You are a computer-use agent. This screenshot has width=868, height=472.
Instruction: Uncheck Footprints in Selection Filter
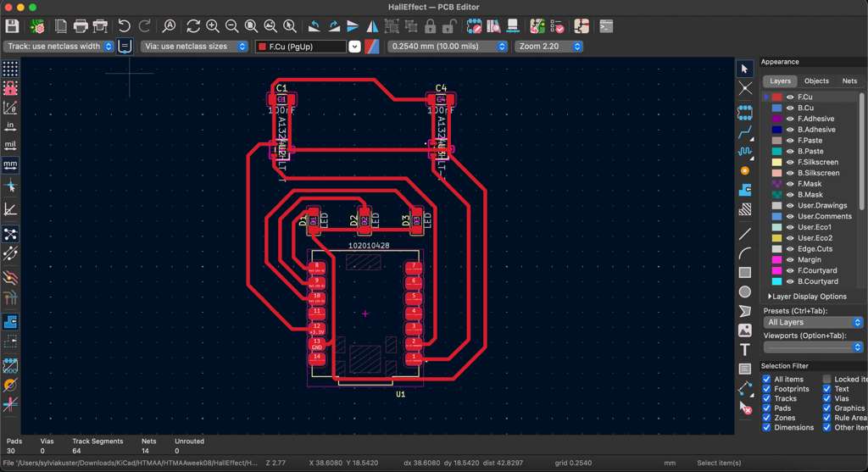coord(766,389)
